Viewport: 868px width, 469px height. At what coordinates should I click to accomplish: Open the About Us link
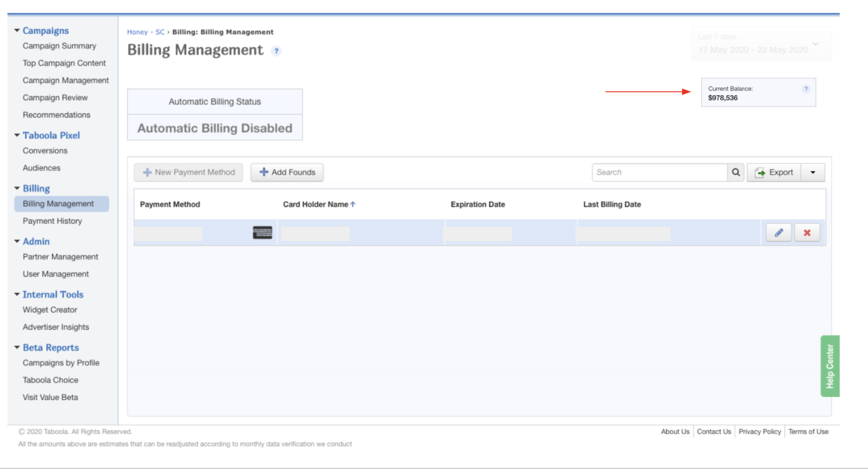pyautogui.click(x=675, y=431)
